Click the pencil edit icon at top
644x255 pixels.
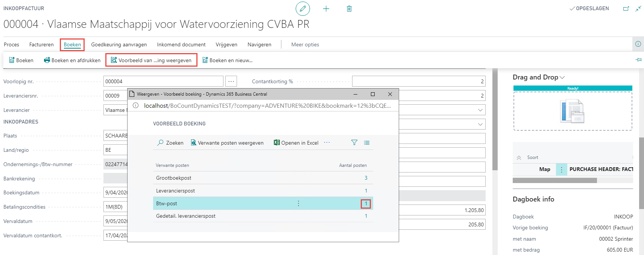coord(302,9)
